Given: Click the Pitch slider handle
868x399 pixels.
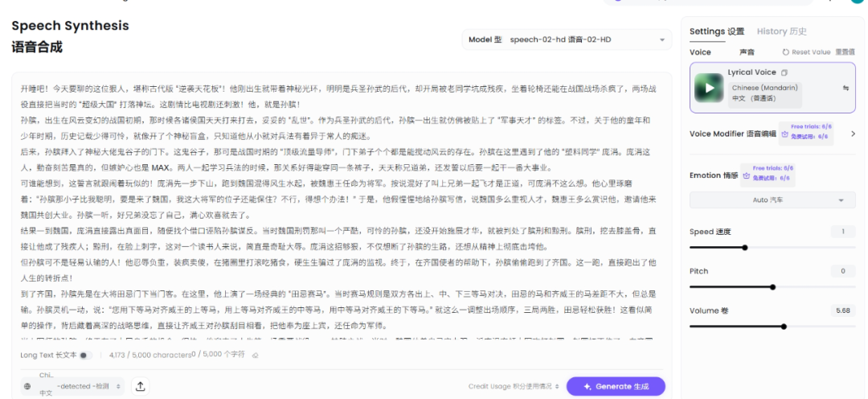Looking at the screenshot, I should (x=772, y=286).
